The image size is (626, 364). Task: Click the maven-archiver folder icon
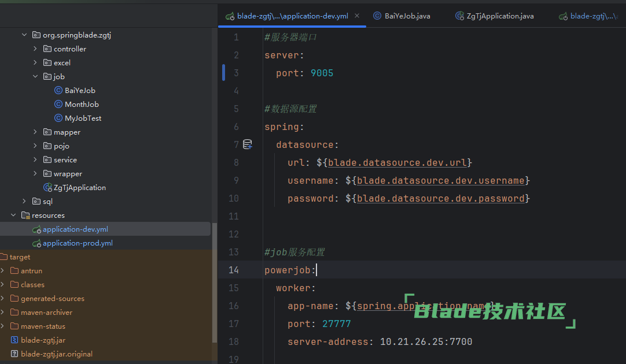(x=14, y=312)
